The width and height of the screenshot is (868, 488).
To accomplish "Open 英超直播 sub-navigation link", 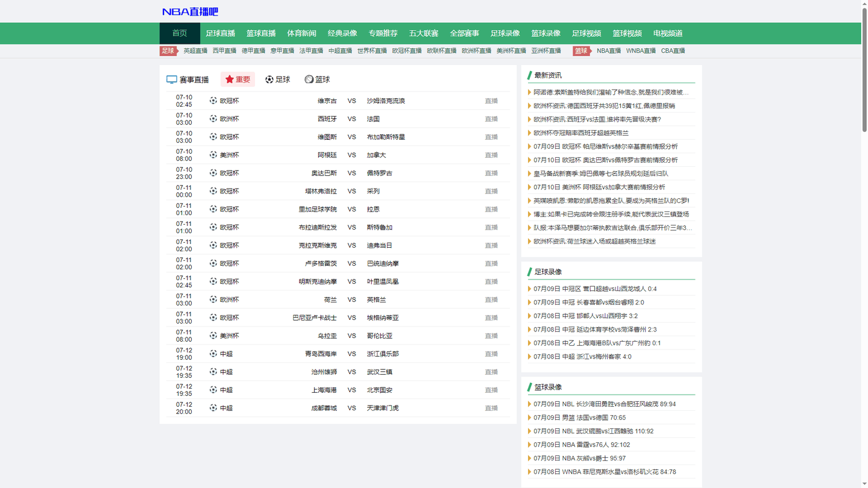I will pos(195,51).
